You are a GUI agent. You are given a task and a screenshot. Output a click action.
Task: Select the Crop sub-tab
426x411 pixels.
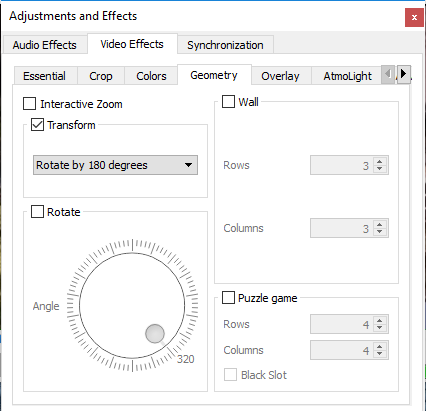pyautogui.click(x=101, y=76)
